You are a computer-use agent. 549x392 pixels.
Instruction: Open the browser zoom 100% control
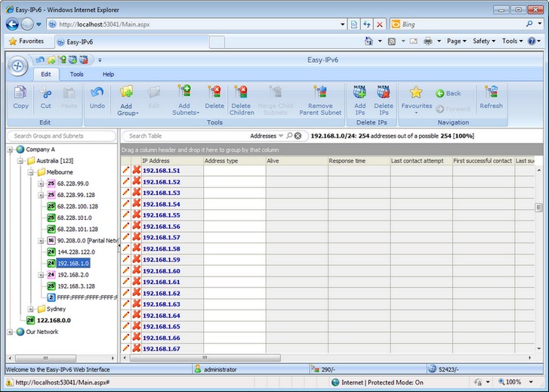(514, 382)
